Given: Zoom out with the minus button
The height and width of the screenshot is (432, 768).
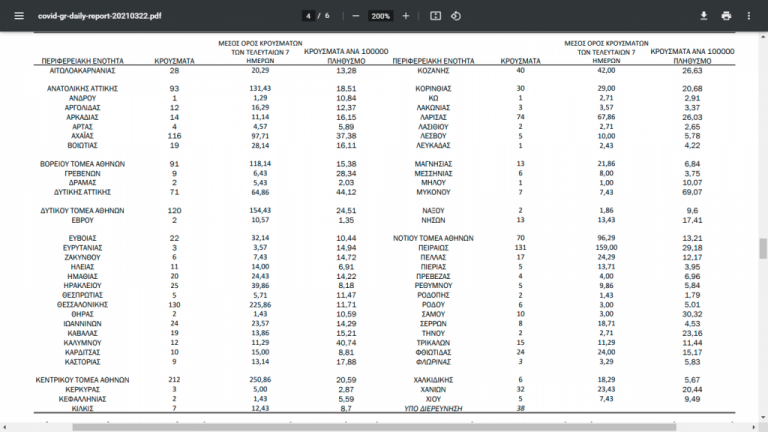Looking at the screenshot, I should pos(356,16).
